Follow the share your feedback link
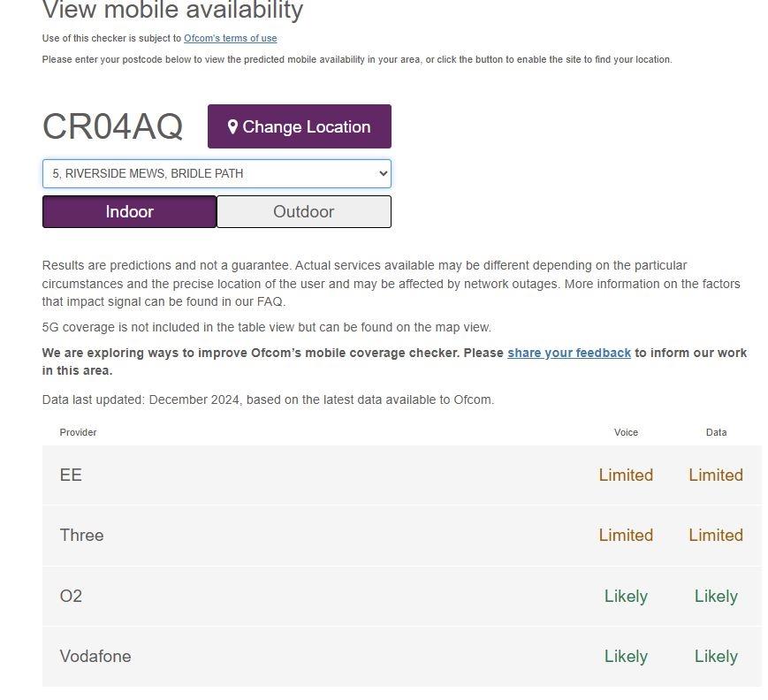Screen dimensions: 768x700 569,353
